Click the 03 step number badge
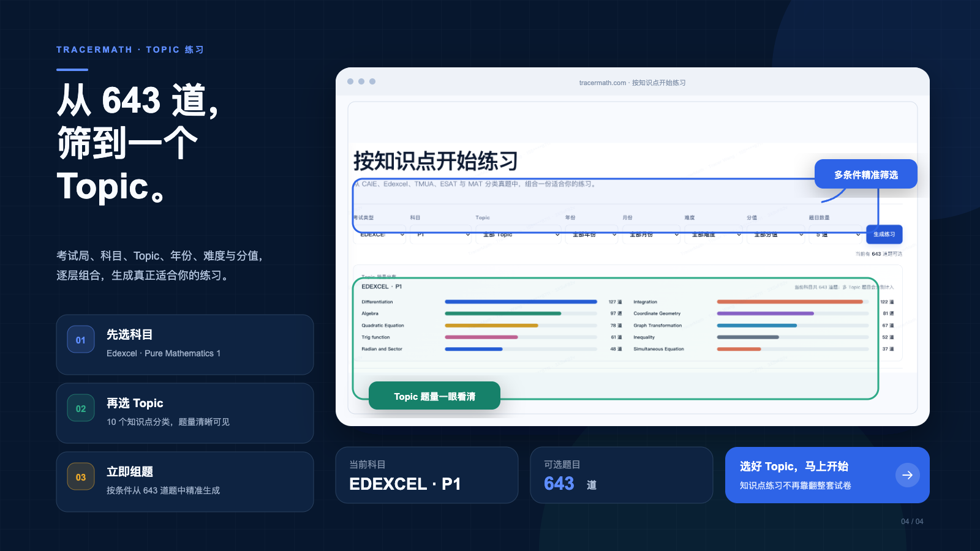This screenshot has height=551, width=980. click(81, 478)
